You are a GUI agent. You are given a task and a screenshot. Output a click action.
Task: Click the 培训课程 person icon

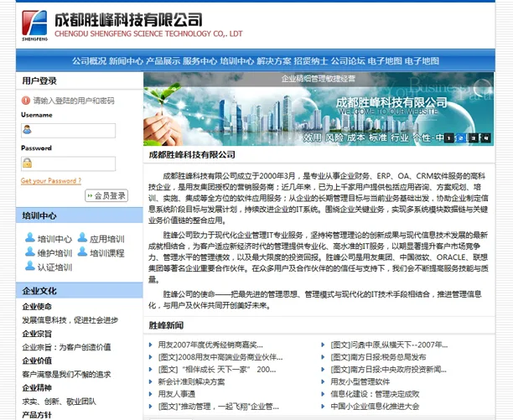pos(81,252)
